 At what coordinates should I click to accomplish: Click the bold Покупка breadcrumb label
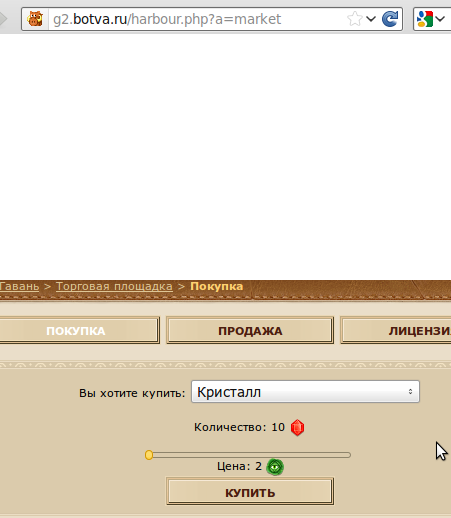point(217,286)
